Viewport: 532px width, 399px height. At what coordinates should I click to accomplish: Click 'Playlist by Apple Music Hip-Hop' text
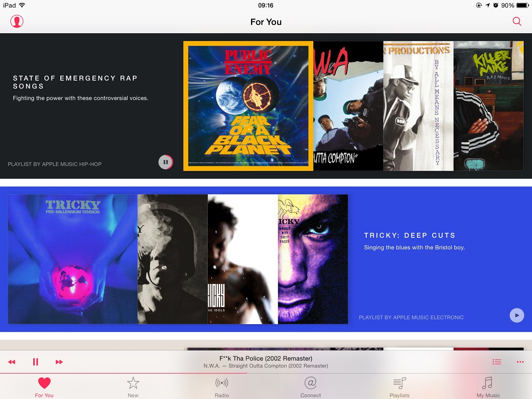[x=54, y=164]
